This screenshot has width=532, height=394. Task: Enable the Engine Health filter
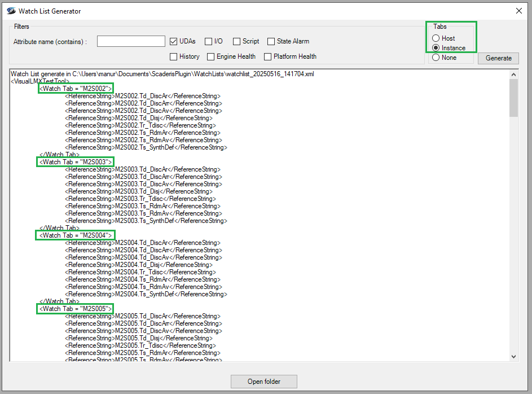[211, 56]
